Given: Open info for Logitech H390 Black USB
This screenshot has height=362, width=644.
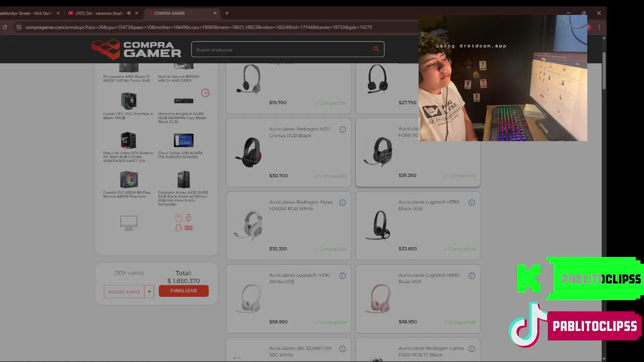Looking at the screenshot, I should point(472,203).
